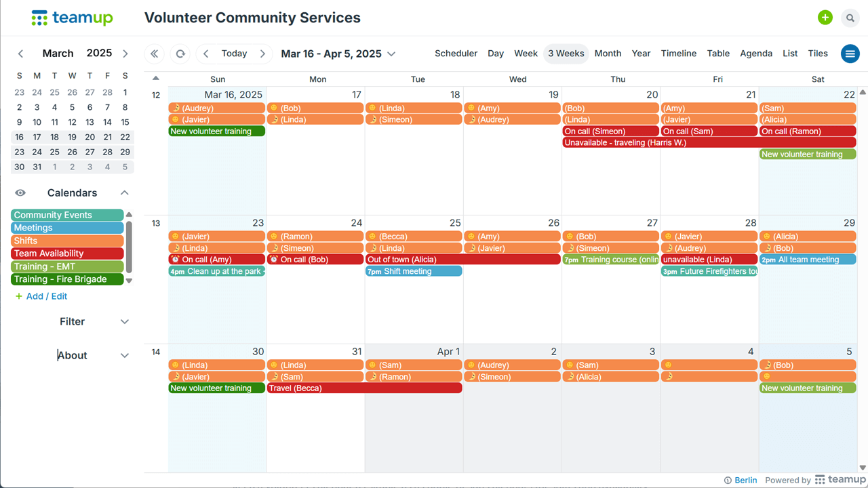Click the Add / Edit calendars link
Screen dimensions: 868x488
click(41, 296)
